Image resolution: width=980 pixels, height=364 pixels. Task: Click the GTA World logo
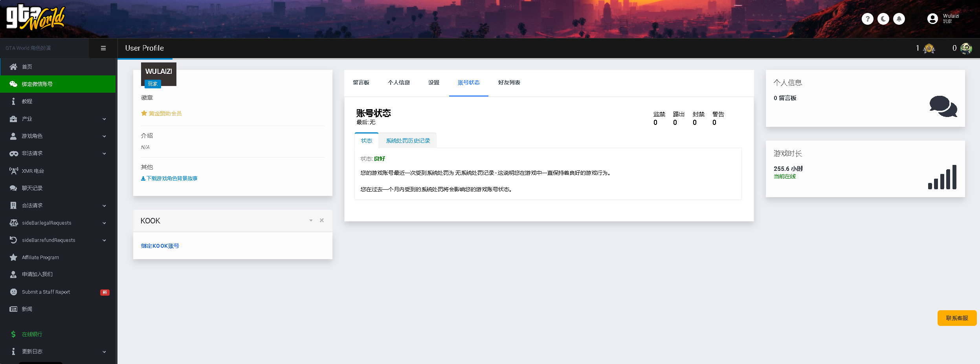tap(35, 18)
